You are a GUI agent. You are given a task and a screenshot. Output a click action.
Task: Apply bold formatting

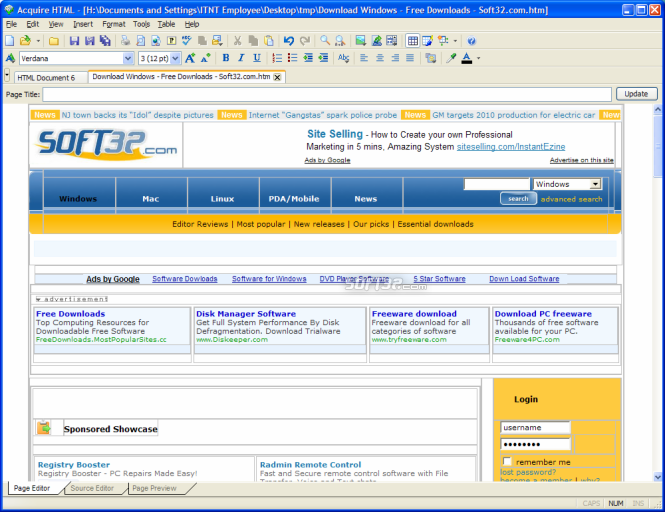(x=226, y=58)
